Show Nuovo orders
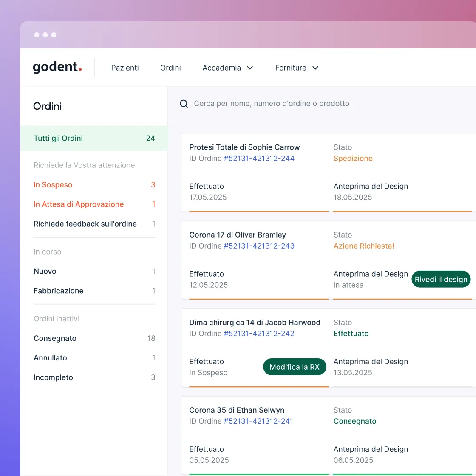 [x=94, y=271]
